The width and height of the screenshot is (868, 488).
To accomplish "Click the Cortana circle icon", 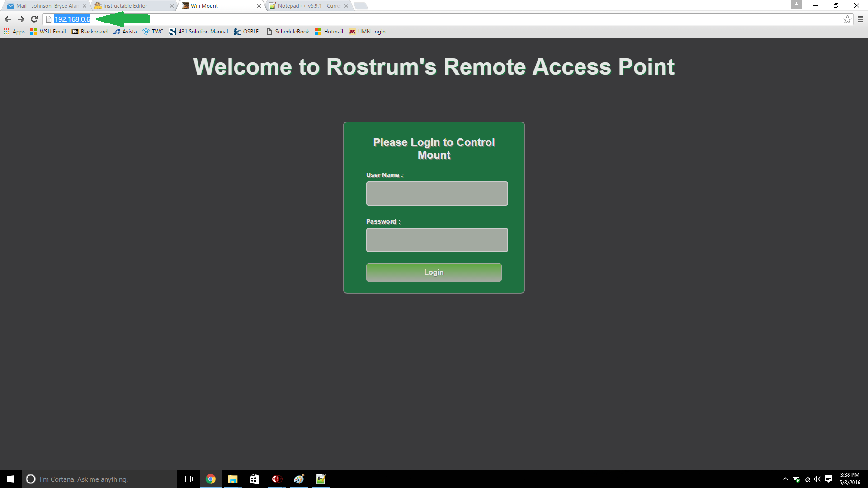I will [31, 479].
